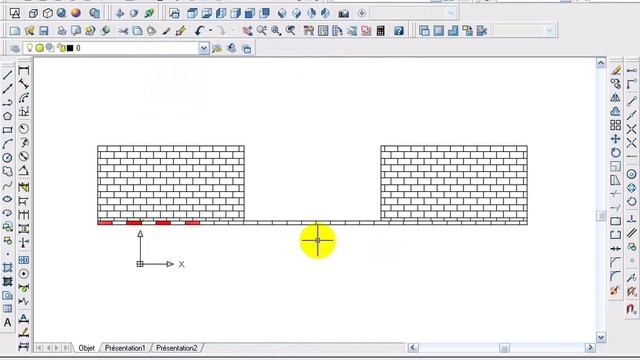This screenshot has width=640, height=360.
Task: Click the Erase modify tool
Action: [x=616, y=70]
